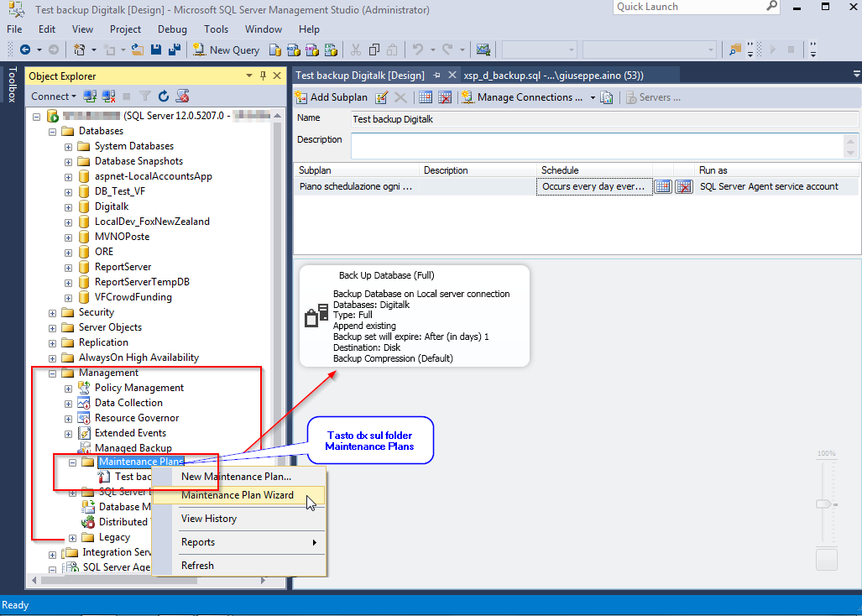Collapse the Management folder node

tap(53, 373)
